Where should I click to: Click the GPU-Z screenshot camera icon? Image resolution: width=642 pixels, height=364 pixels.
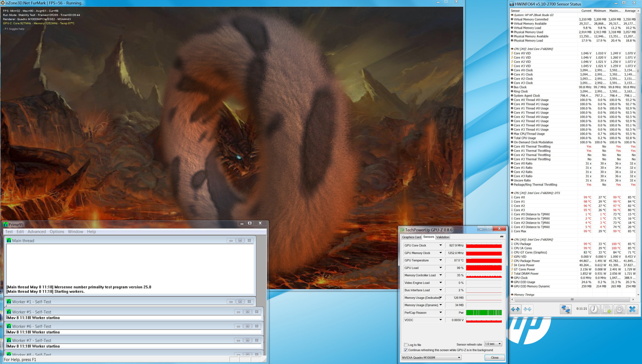(x=502, y=237)
